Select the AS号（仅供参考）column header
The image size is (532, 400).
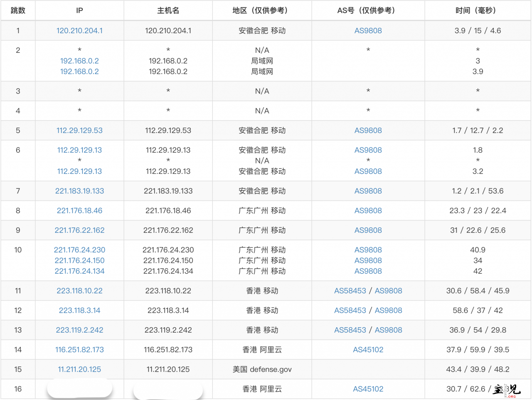coord(368,10)
